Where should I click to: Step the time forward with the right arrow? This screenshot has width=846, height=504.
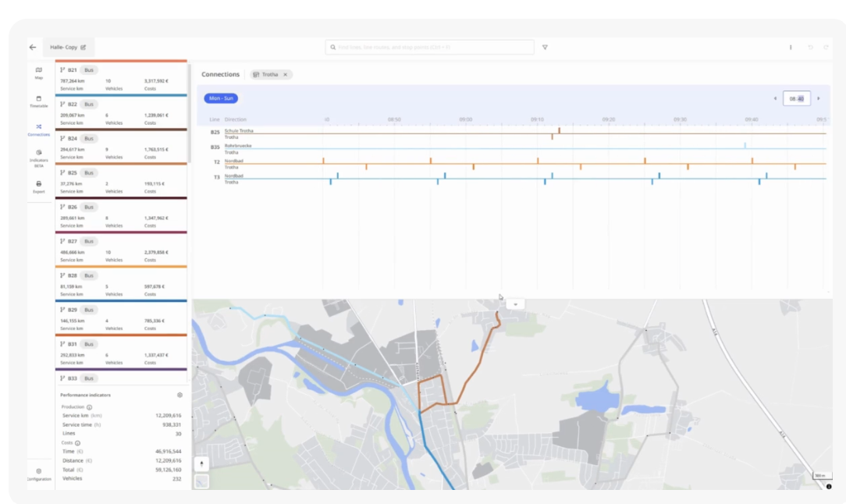click(x=818, y=98)
